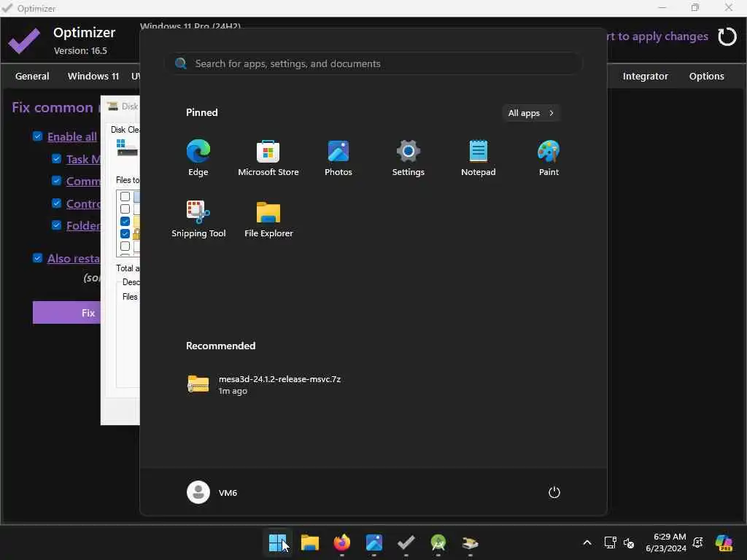Open the Photos app from the taskbar
Image resolution: width=747 pixels, height=560 pixels.
pos(374,542)
